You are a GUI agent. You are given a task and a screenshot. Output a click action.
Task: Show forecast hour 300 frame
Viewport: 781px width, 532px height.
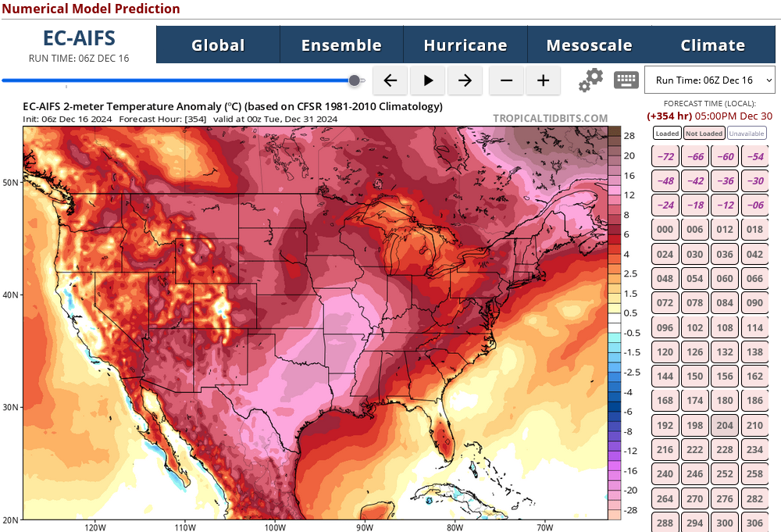(725, 523)
